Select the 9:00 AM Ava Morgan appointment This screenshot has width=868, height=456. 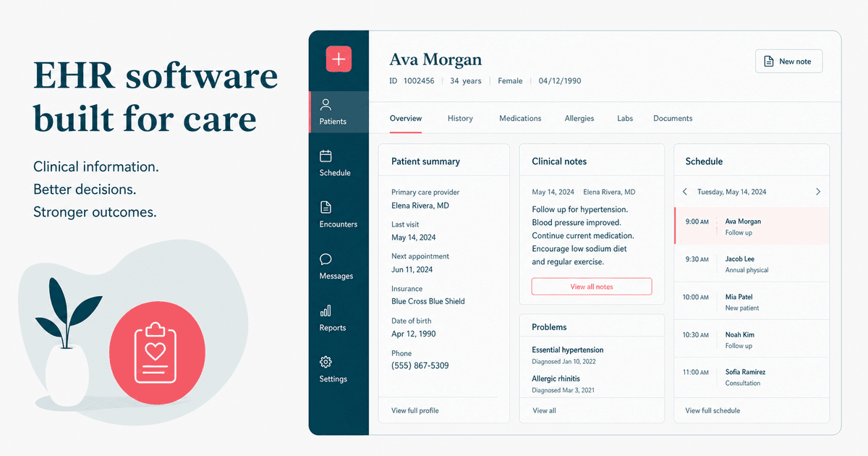752,226
